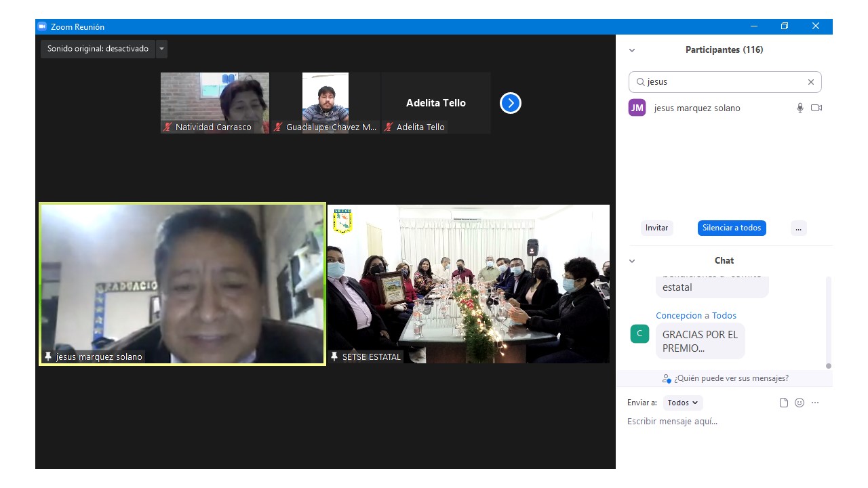Click the Invitar button
This screenshot has width=868, height=488.
coord(656,228)
